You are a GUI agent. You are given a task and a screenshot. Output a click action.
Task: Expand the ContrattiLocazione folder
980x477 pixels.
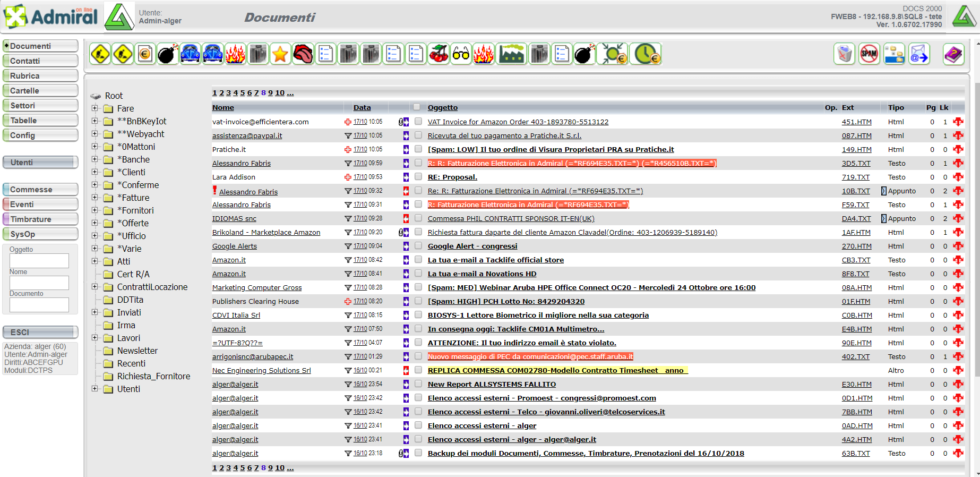tap(94, 286)
